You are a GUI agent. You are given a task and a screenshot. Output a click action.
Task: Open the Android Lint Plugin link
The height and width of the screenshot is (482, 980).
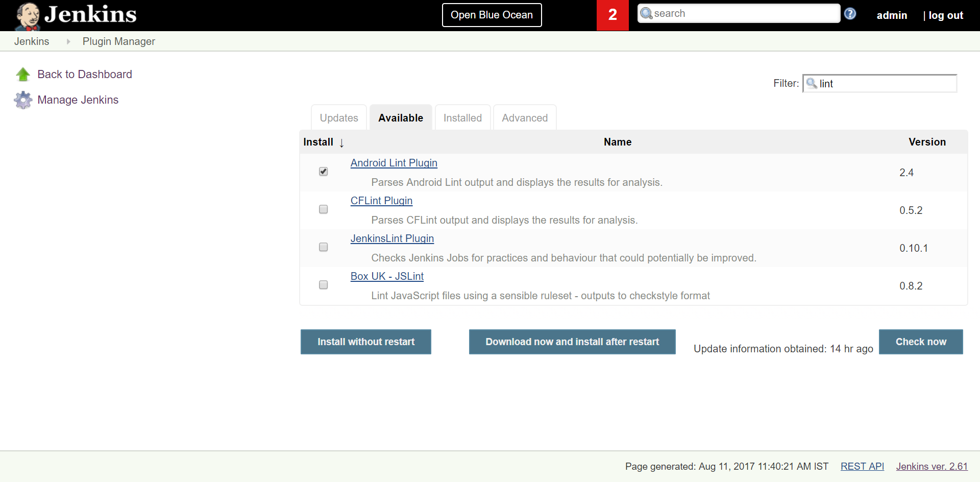click(394, 163)
